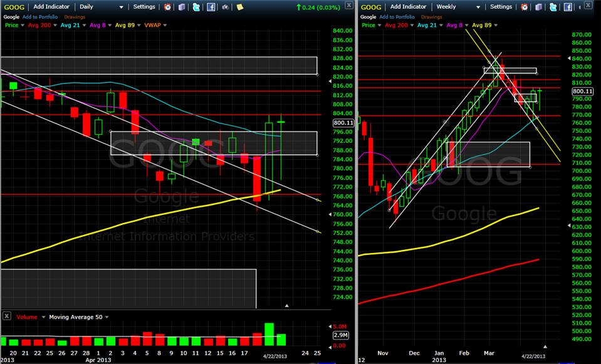
Task: Click Add to Portfolio link on Weekly chart
Action: [397, 17]
